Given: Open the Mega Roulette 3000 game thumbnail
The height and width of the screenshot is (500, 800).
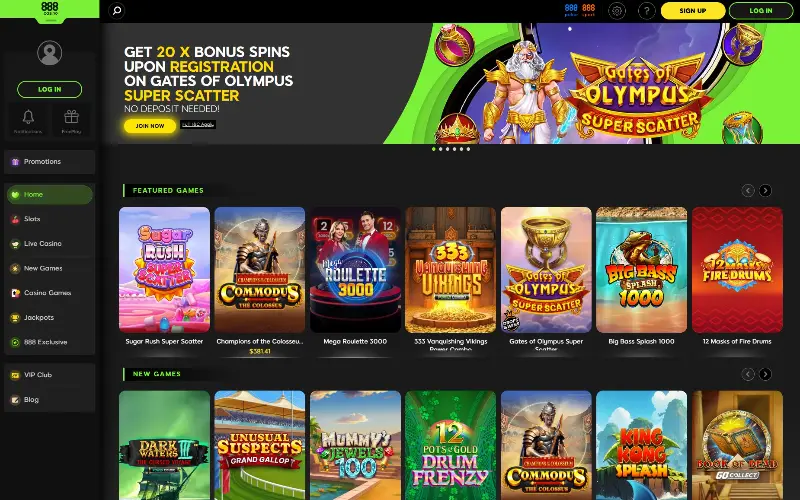Looking at the screenshot, I should [355, 270].
